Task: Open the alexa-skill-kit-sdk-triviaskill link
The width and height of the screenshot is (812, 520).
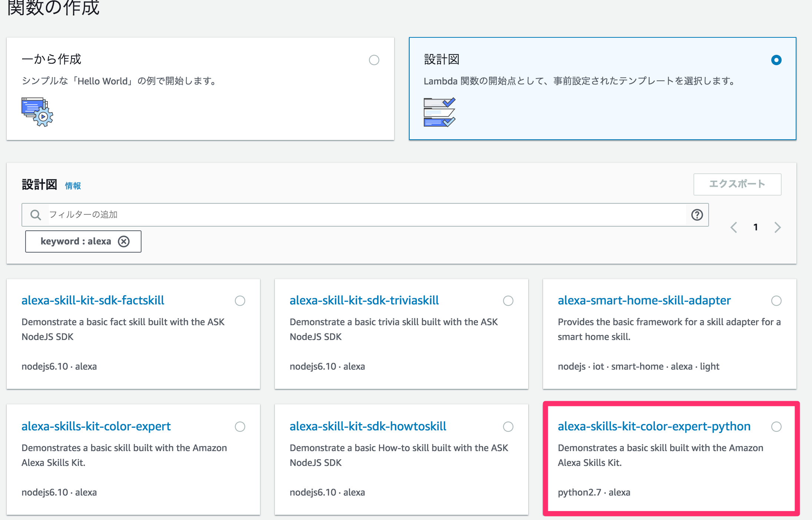Action: tap(364, 300)
